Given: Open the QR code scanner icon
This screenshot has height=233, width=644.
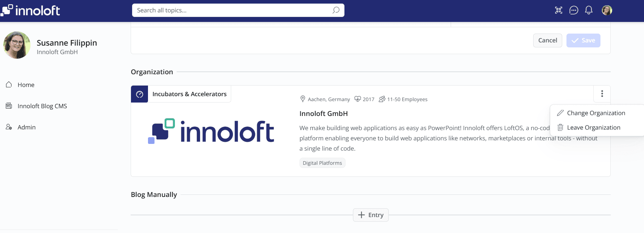Looking at the screenshot, I should tap(559, 10).
